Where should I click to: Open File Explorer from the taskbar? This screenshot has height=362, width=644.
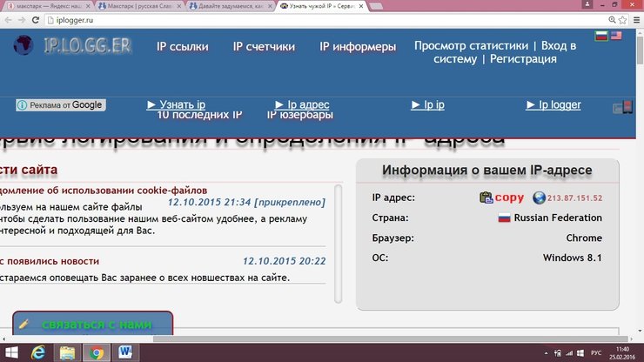tap(66, 352)
